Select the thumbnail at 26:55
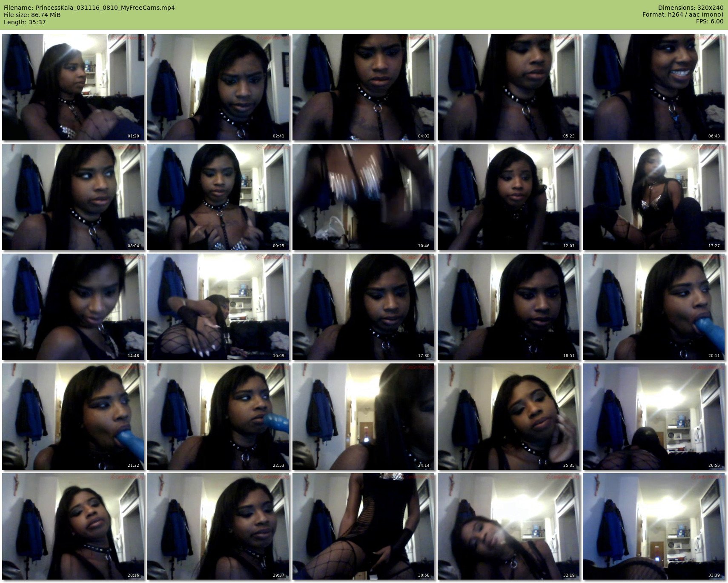This screenshot has width=728, height=583. pyautogui.click(x=654, y=417)
